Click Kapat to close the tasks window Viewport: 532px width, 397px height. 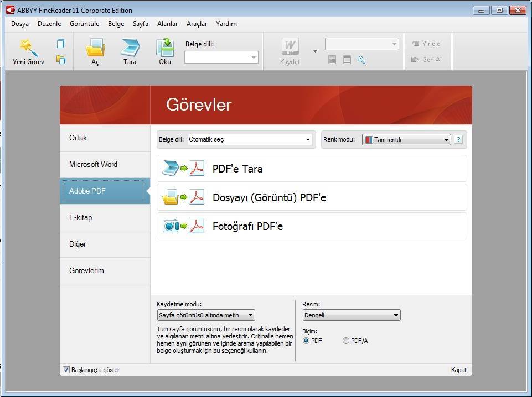pyautogui.click(x=458, y=370)
